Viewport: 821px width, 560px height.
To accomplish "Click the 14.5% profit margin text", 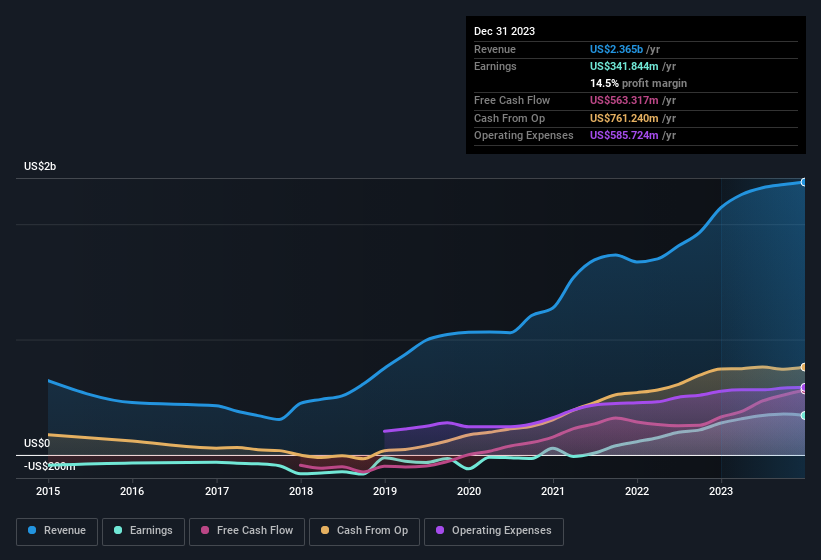I will click(x=638, y=83).
